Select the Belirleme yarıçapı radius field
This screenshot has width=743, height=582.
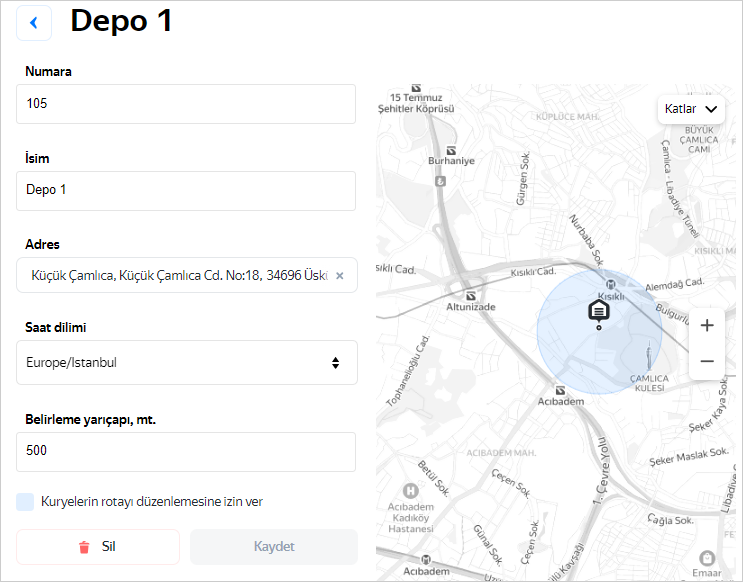click(x=186, y=451)
